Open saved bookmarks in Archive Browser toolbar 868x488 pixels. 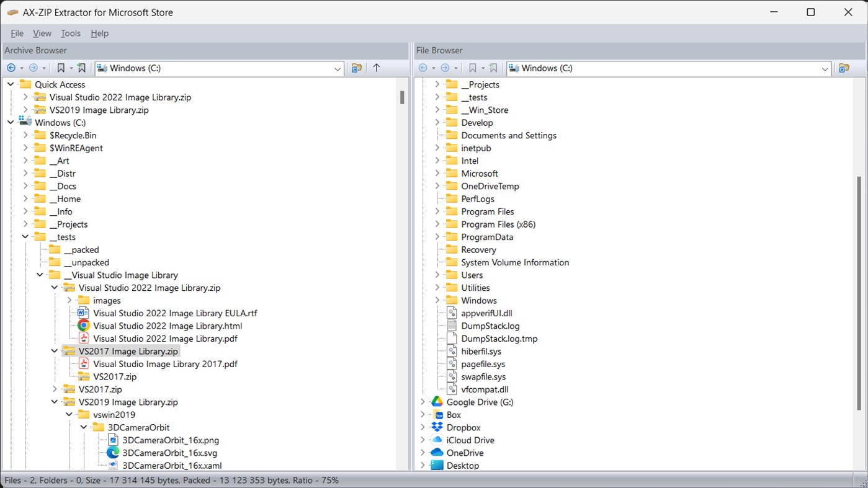click(61, 68)
